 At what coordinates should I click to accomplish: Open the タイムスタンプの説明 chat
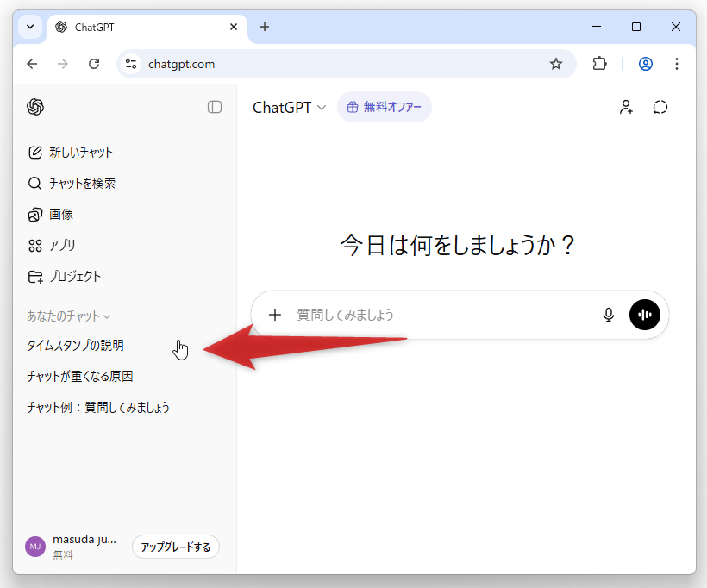point(76,346)
